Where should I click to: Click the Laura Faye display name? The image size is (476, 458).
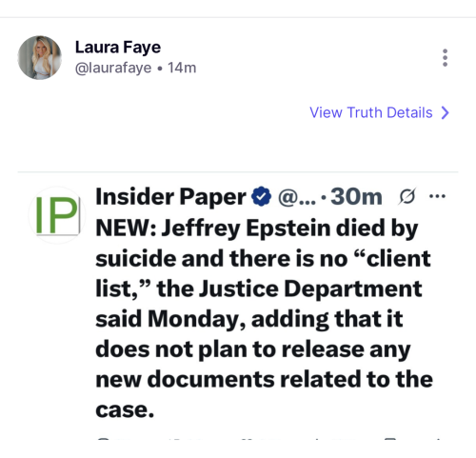(118, 48)
